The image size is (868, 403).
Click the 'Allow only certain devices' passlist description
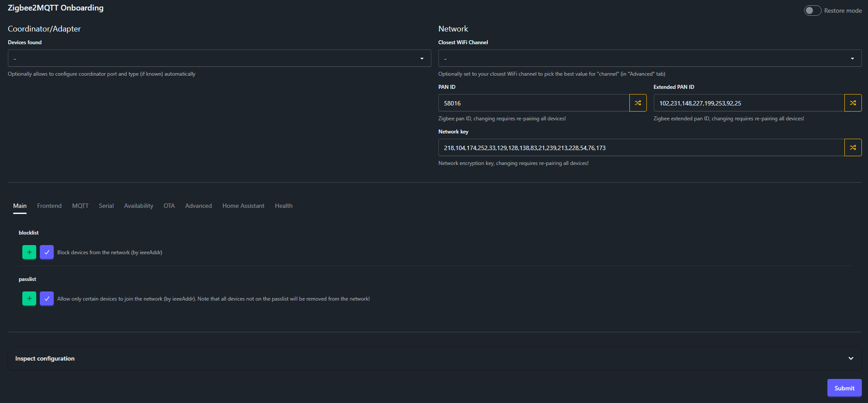tap(213, 299)
